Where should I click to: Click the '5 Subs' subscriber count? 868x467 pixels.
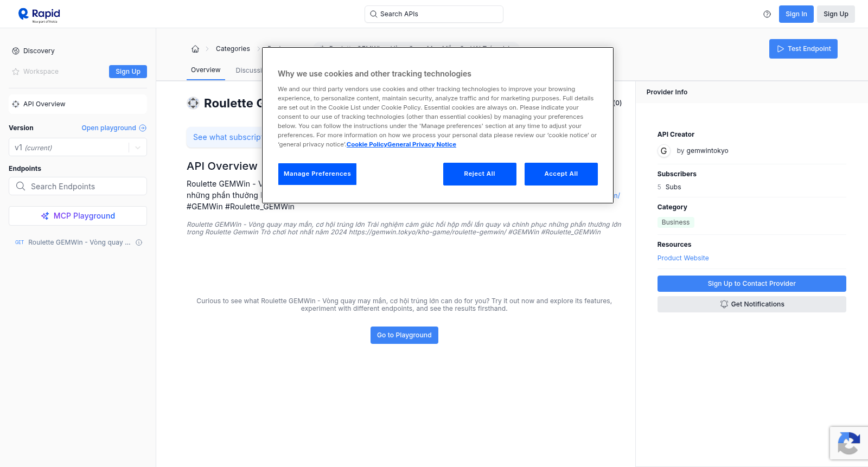tap(669, 187)
